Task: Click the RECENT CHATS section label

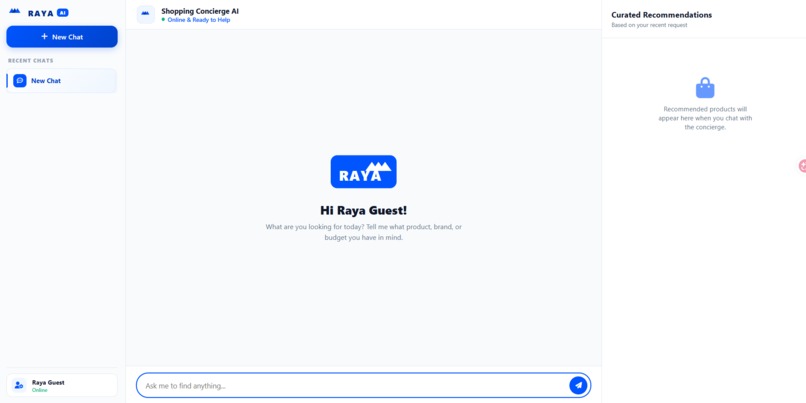Action: 30,61
